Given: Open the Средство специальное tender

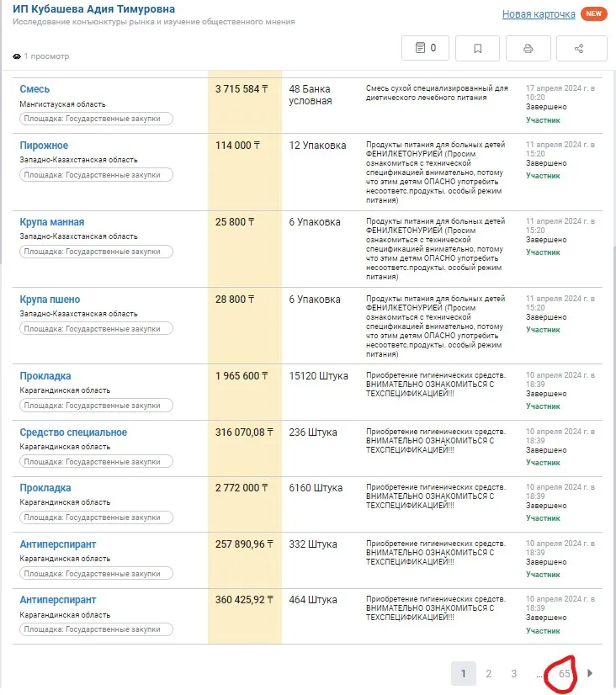Looking at the screenshot, I should 73,432.
